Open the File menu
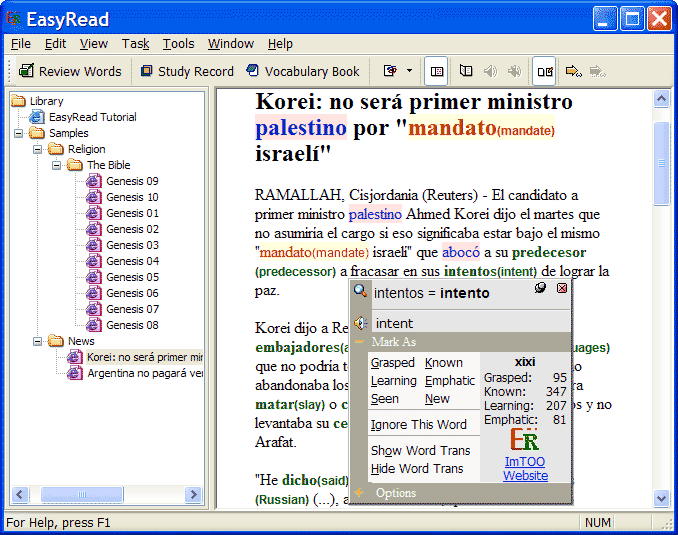 pos(21,44)
